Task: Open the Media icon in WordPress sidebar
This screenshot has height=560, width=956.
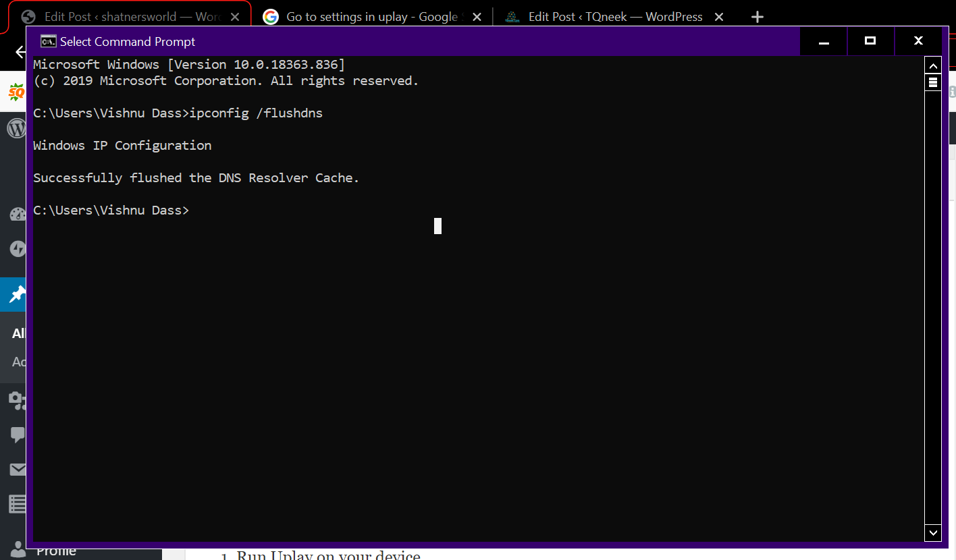Action: click(x=18, y=400)
